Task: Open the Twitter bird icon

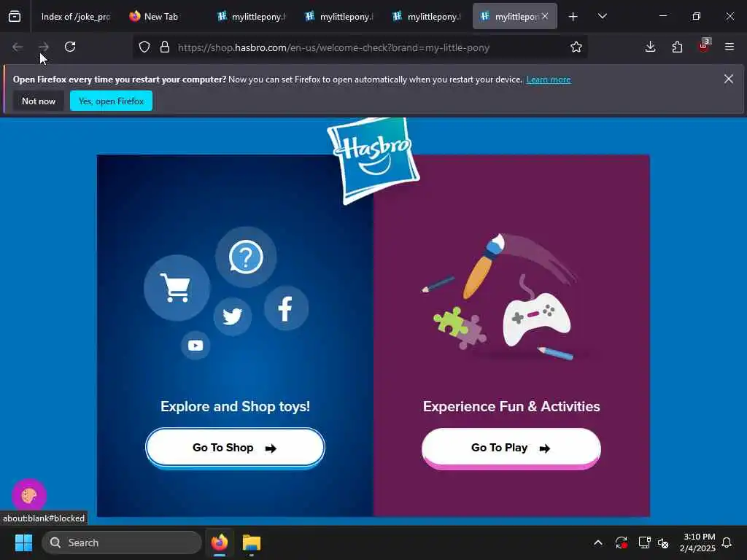Action: (x=233, y=316)
